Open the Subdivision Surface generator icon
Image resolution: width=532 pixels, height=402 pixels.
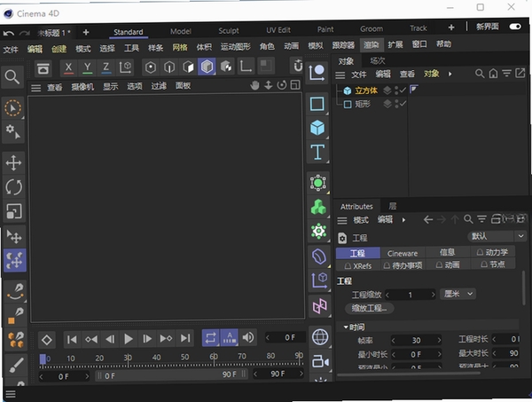click(x=318, y=183)
